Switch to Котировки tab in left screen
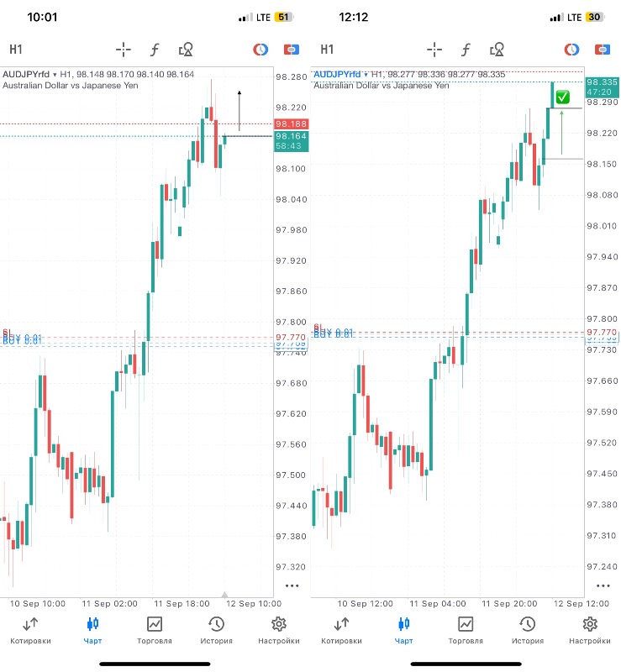Image resolution: width=621 pixels, height=672 pixels. point(30,630)
